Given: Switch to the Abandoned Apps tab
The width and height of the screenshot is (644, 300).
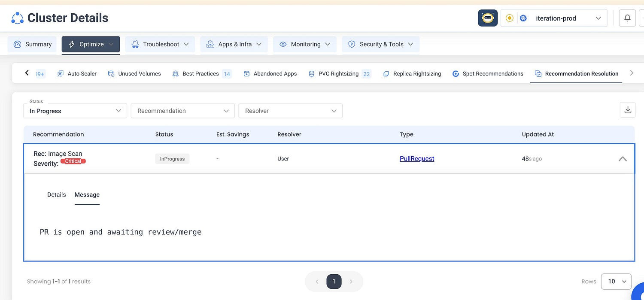Looking at the screenshot, I should pyautogui.click(x=270, y=74).
